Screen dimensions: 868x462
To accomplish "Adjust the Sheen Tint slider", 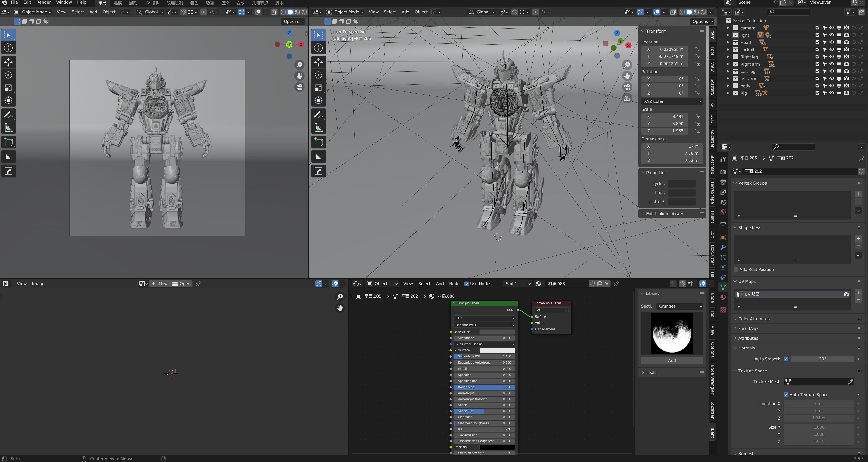I will coord(484,411).
